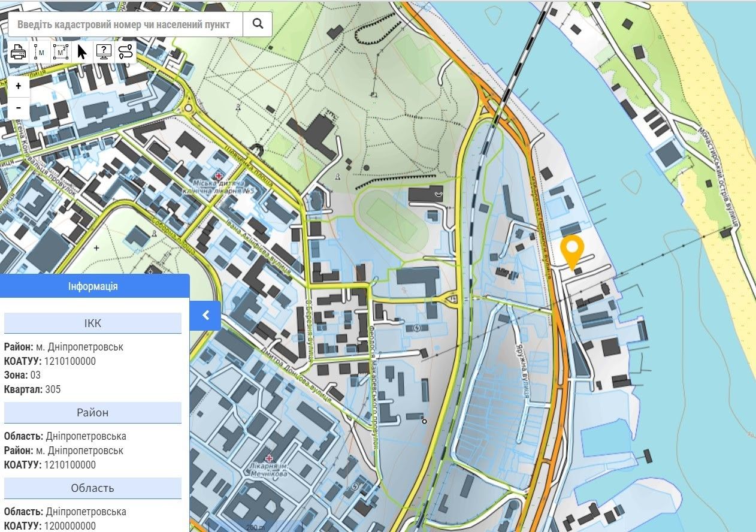Expand the ІКК section header
The width and height of the screenshot is (756, 532).
coord(93,324)
